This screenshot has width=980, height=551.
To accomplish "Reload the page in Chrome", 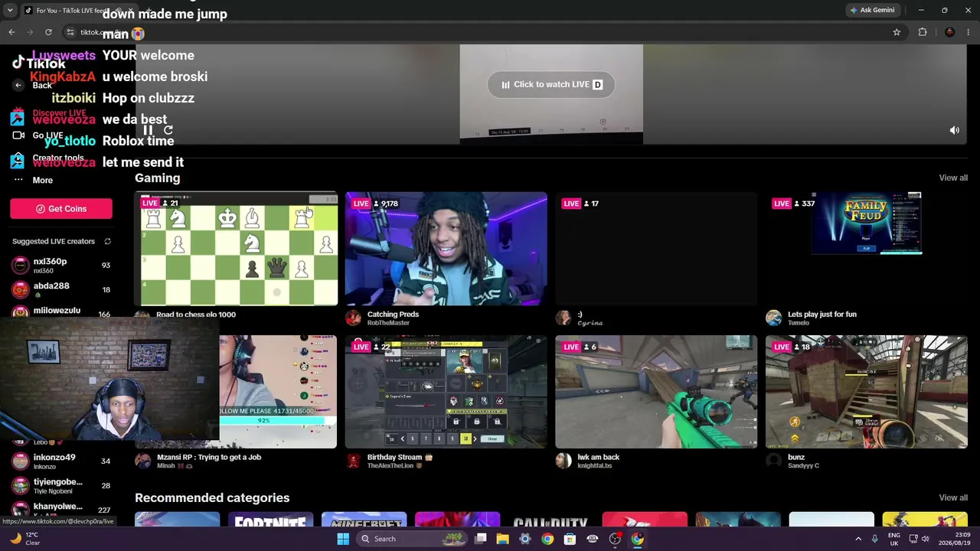I will [x=48, y=32].
